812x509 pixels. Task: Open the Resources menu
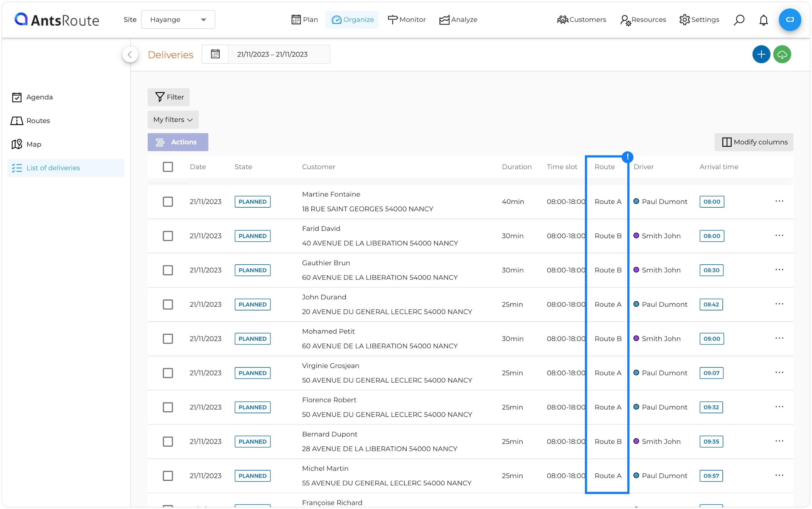pos(643,20)
